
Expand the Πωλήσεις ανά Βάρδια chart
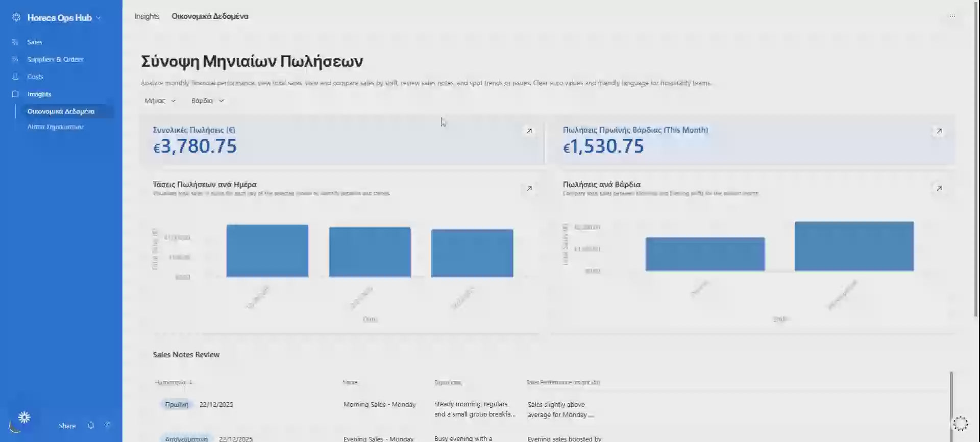click(x=939, y=188)
